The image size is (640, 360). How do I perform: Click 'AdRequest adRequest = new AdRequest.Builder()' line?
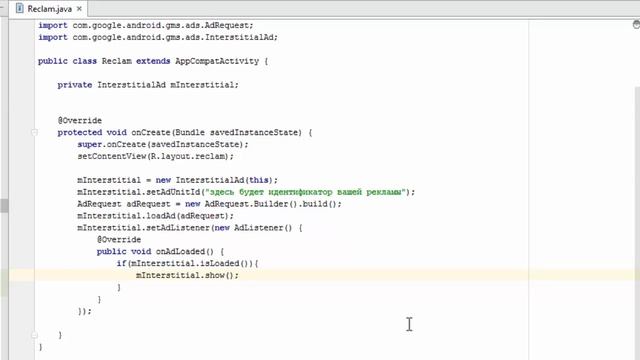coord(209,204)
